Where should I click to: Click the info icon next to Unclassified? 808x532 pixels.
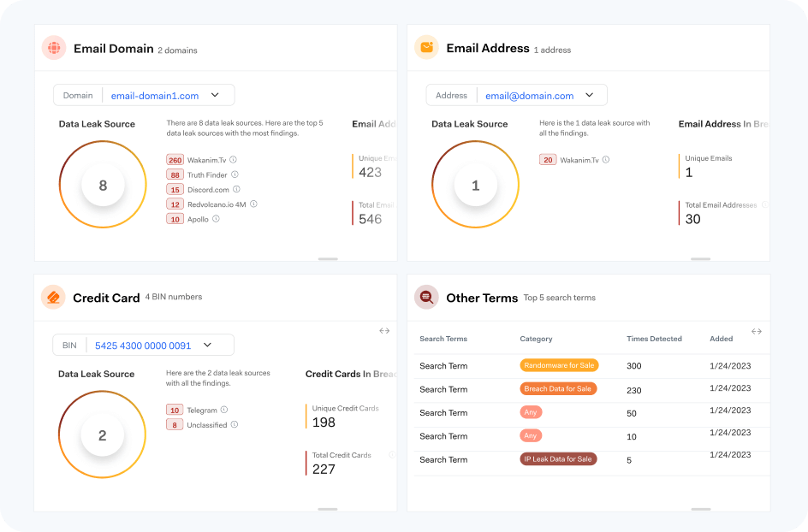[235, 424]
